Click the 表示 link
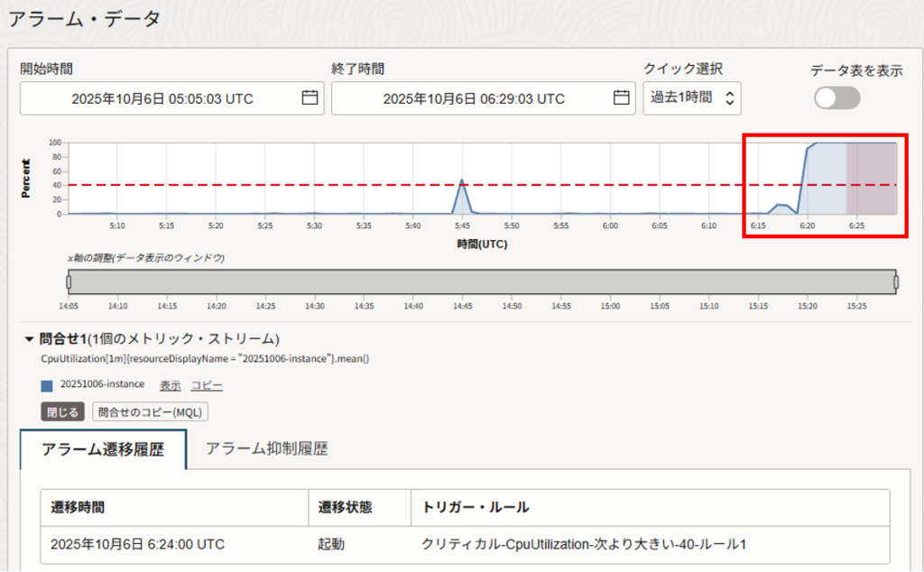 coord(171,385)
